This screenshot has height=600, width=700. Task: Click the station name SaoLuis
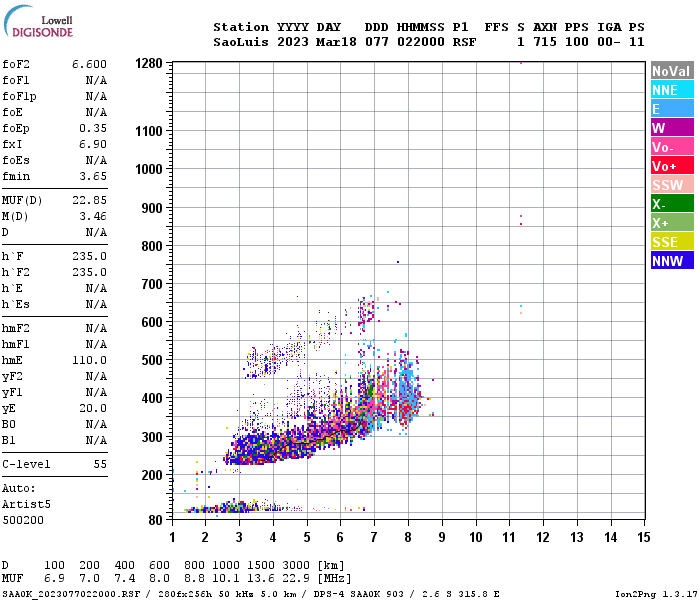[241, 42]
